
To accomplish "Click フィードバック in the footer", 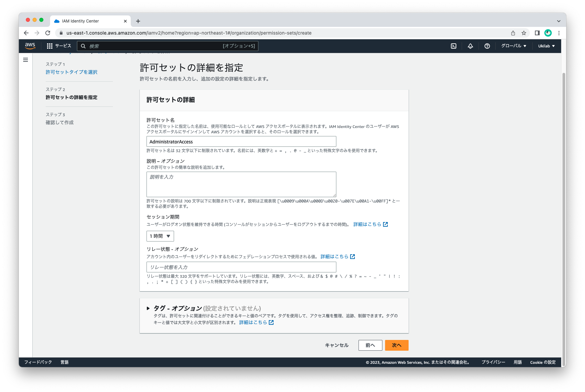I will (38, 362).
